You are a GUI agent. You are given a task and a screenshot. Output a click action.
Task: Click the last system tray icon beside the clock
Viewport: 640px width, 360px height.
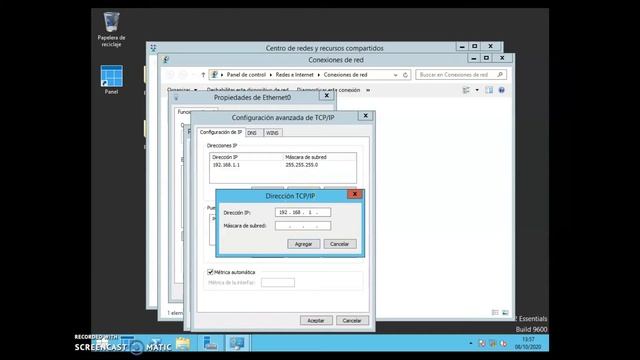click(x=504, y=344)
